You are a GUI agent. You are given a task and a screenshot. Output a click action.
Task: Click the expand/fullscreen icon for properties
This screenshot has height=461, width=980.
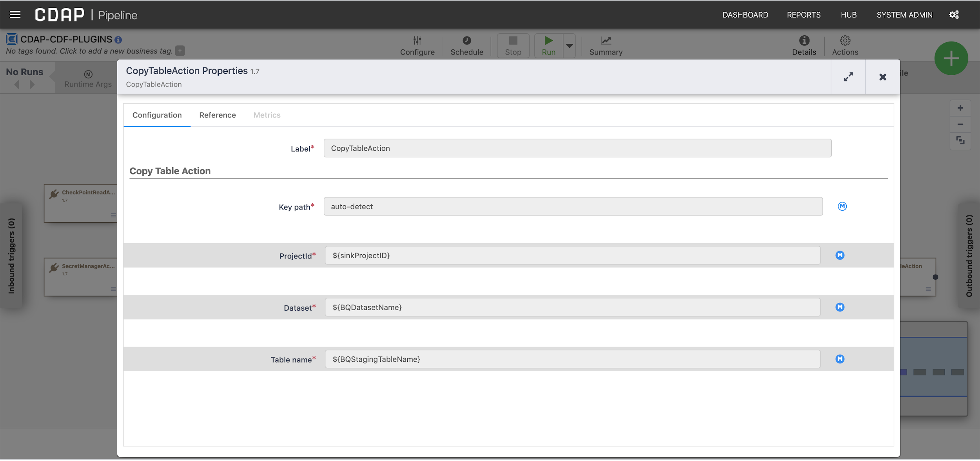(848, 76)
